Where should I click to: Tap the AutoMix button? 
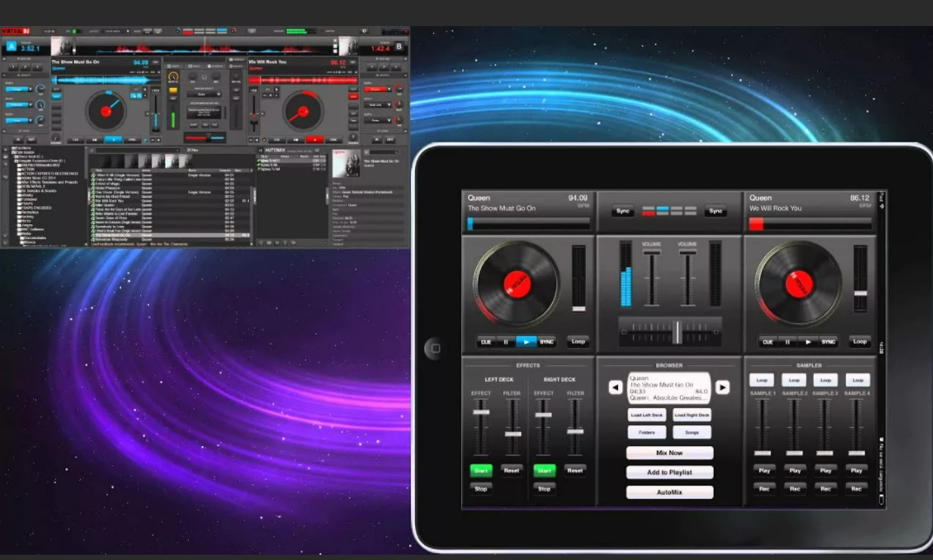coord(669,492)
